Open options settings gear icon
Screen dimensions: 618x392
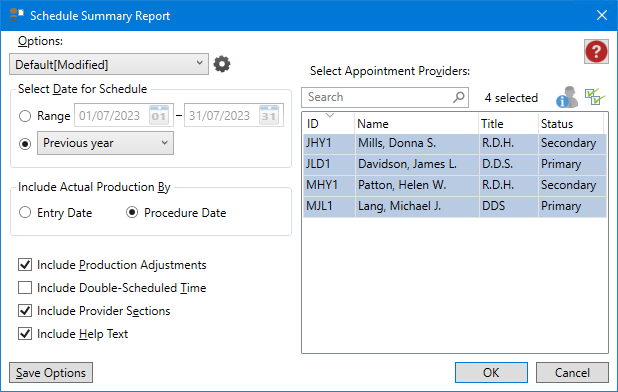pos(222,64)
